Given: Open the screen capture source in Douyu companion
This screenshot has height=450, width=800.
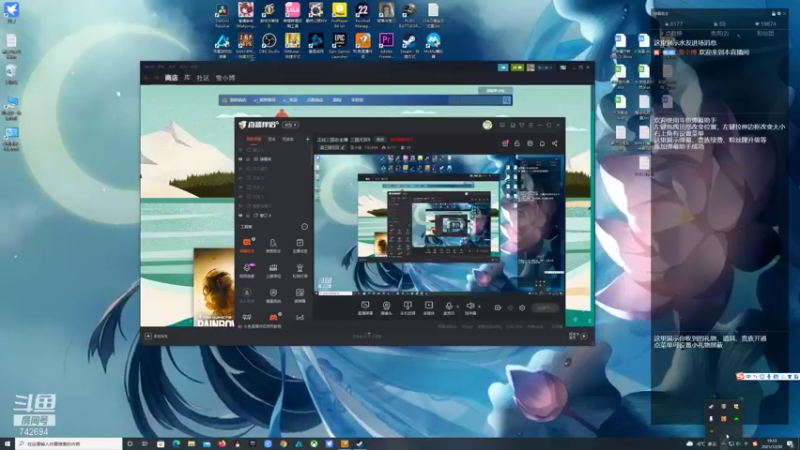Looking at the screenshot, I should click(365, 307).
